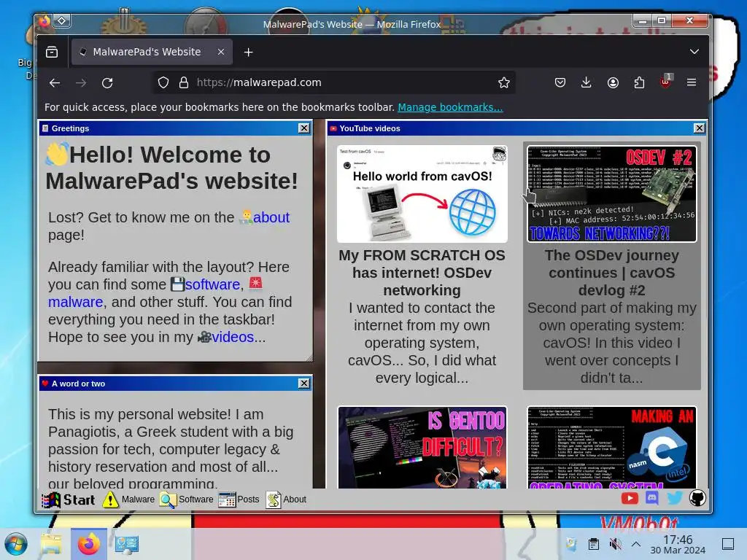Visit the Twitter bird icon

675,499
